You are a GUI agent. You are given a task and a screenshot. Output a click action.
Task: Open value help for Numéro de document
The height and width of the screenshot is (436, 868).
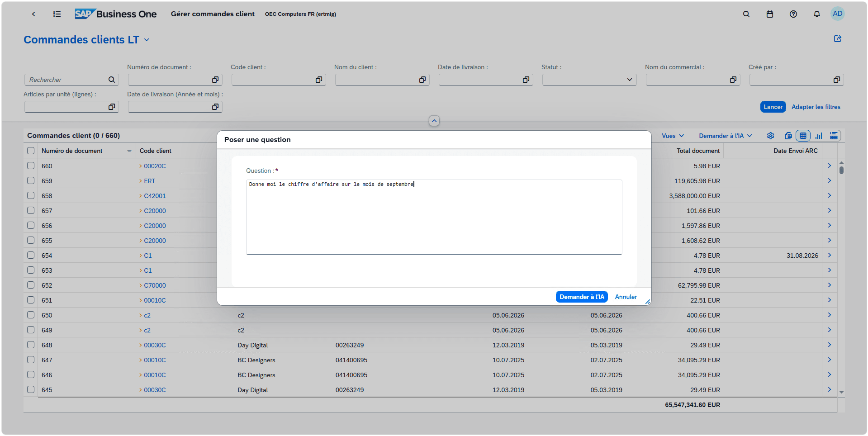(x=215, y=80)
